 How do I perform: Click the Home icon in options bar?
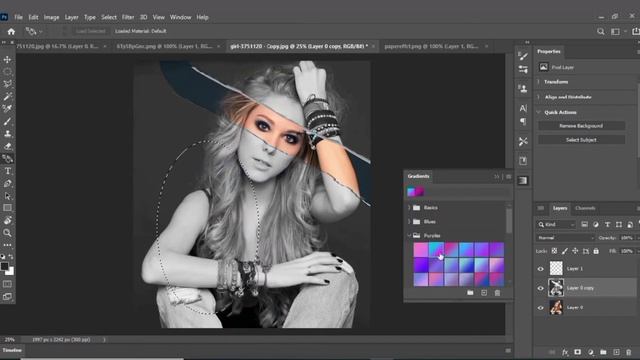(11, 31)
